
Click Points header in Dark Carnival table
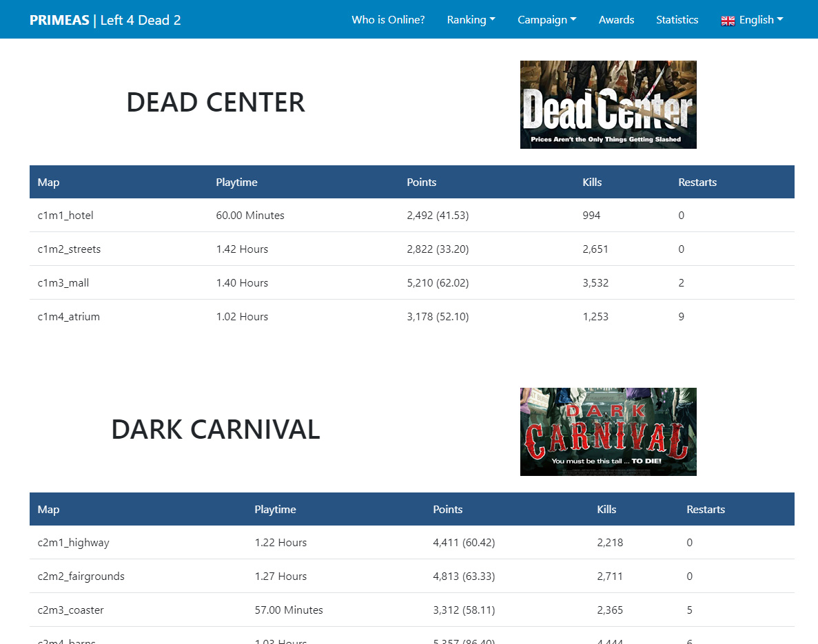[448, 509]
